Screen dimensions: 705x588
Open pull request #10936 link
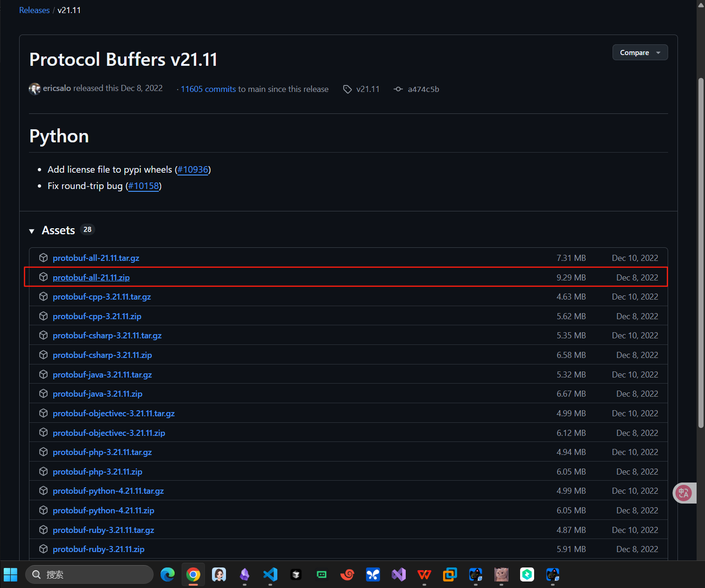click(193, 169)
